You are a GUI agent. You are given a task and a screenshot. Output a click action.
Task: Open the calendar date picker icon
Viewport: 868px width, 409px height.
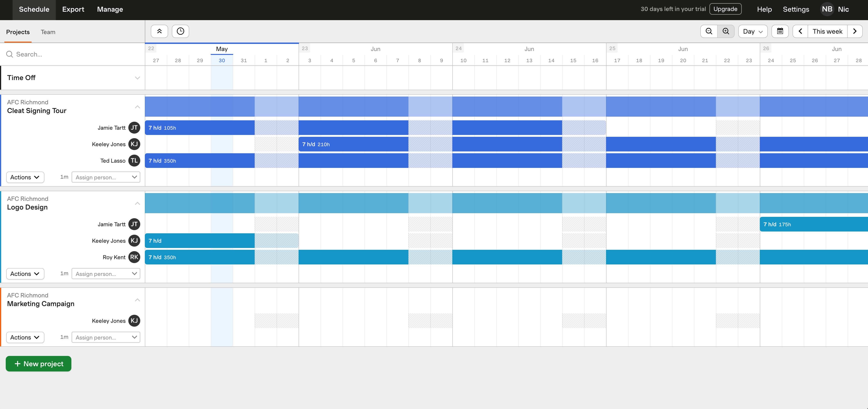coord(780,31)
